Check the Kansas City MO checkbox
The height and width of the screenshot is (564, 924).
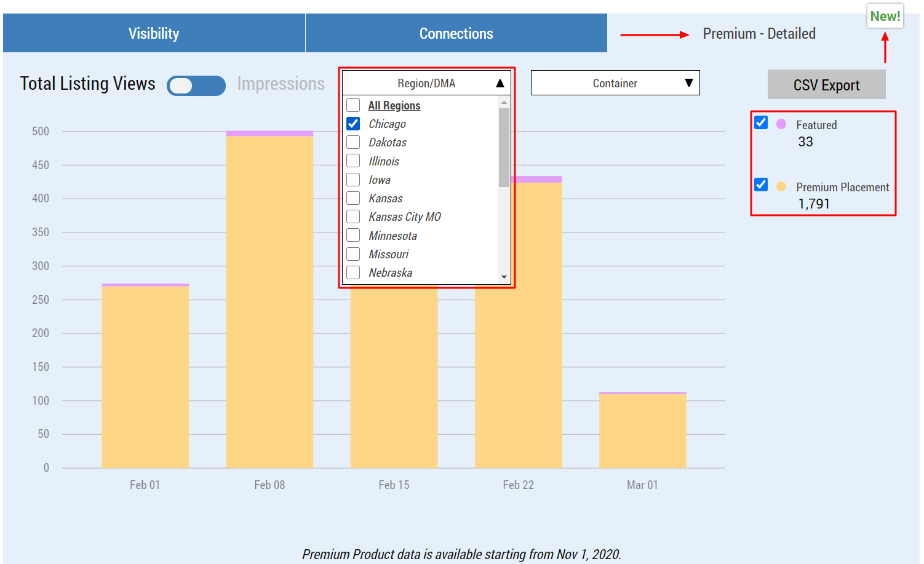[x=353, y=216]
